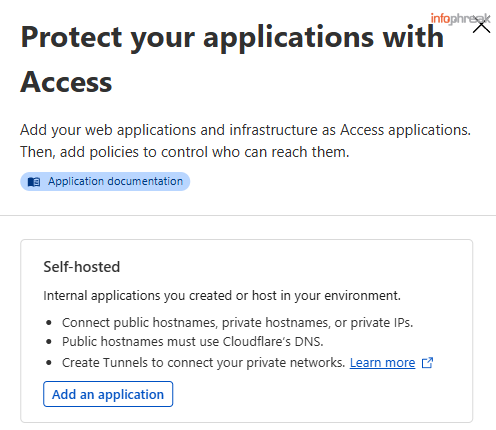The height and width of the screenshot is (430, 496).
Task: Click the Add an application button
Action: (108, 394)
